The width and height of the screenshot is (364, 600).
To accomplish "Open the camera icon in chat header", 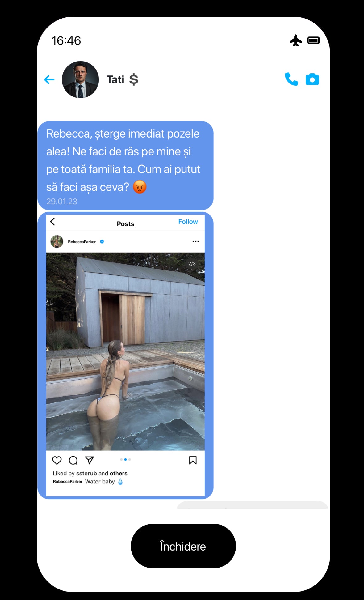I will coord(312,79).
